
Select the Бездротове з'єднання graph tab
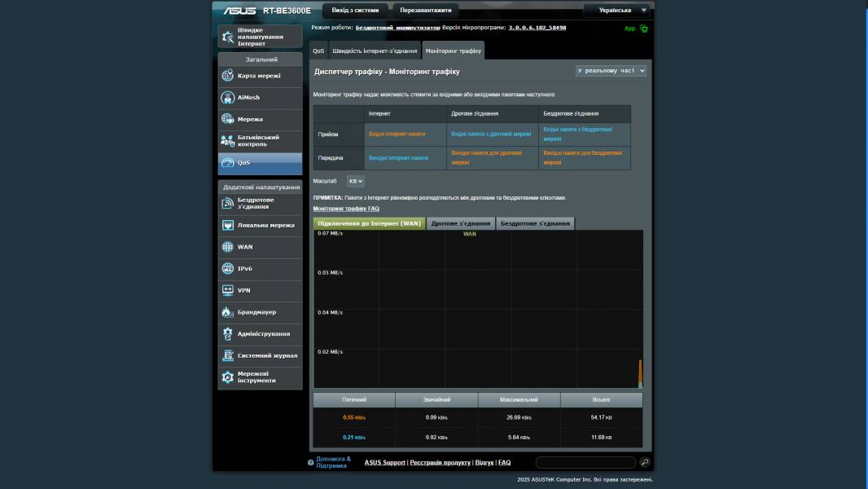click(x=535, y=223)
